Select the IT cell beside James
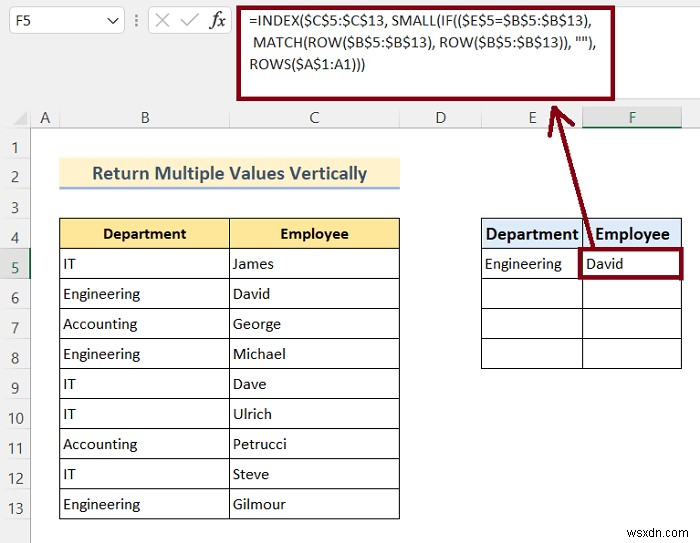Viewport: 700px width, 543px height. [145, 264]
